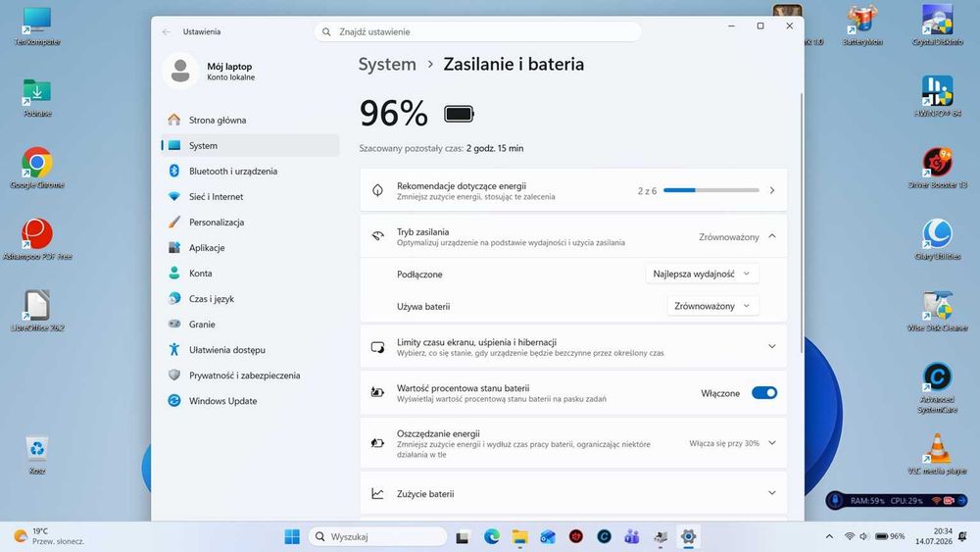Click the Konta person icon
Viewport: 980px width, 552px height.
coord(174,274)
